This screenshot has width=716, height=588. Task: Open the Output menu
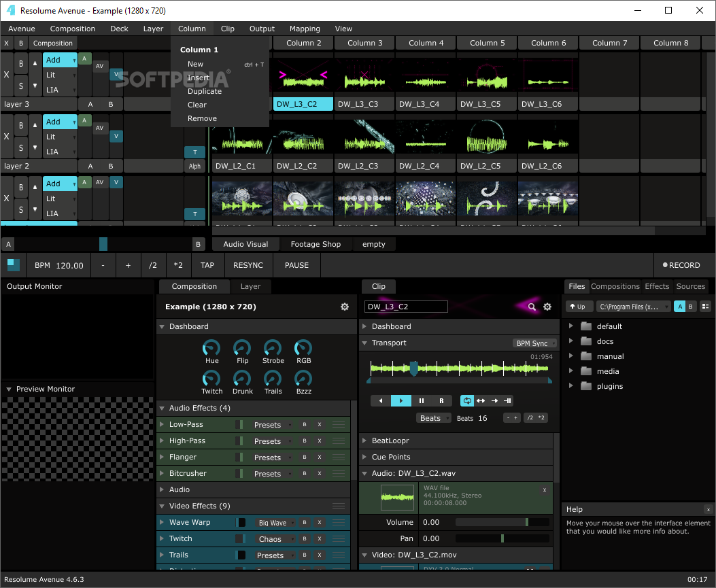(262, 29)
